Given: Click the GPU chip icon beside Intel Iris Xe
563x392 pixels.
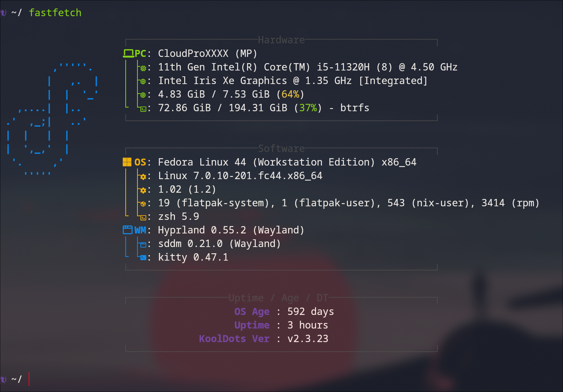Looking at the screenshot, I should tap(143, 81).
